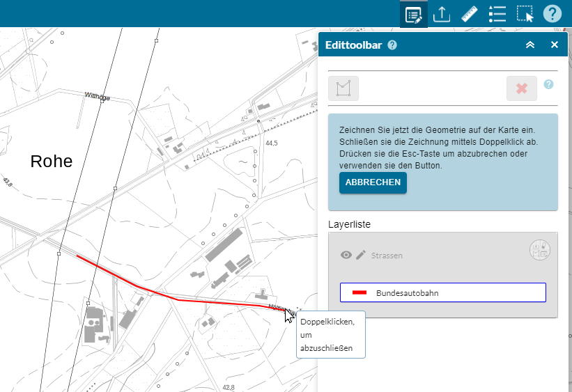The height and width of the screenshot is (392, 572).
Task: Click the round edit-tools icon in layer card
Action: [x=540, y=250]
